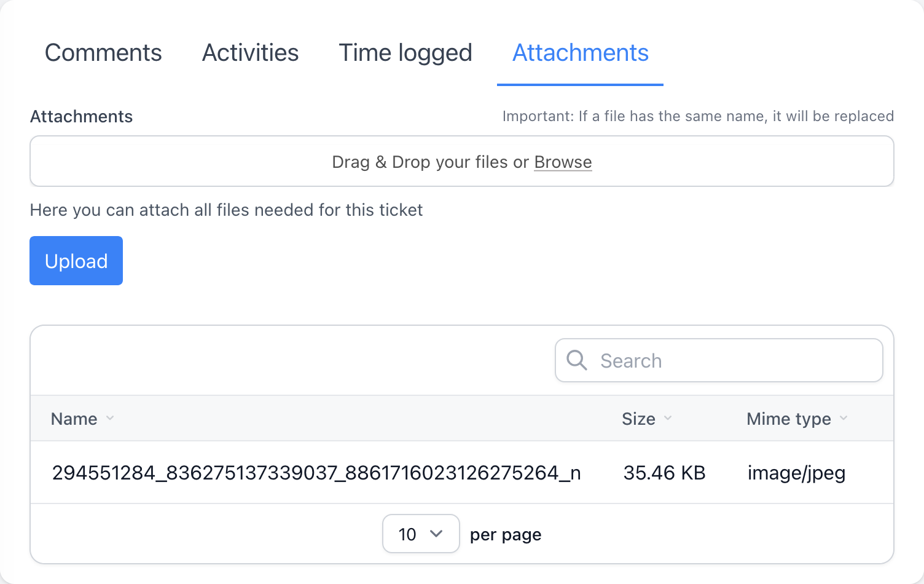Sort by the Mime type column header
The image size is (924, 584).
coord(788,419)
